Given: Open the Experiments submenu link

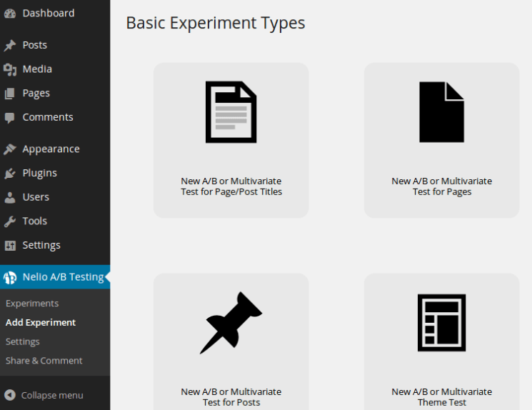Looking at the screenshot, I should (32, 304).
